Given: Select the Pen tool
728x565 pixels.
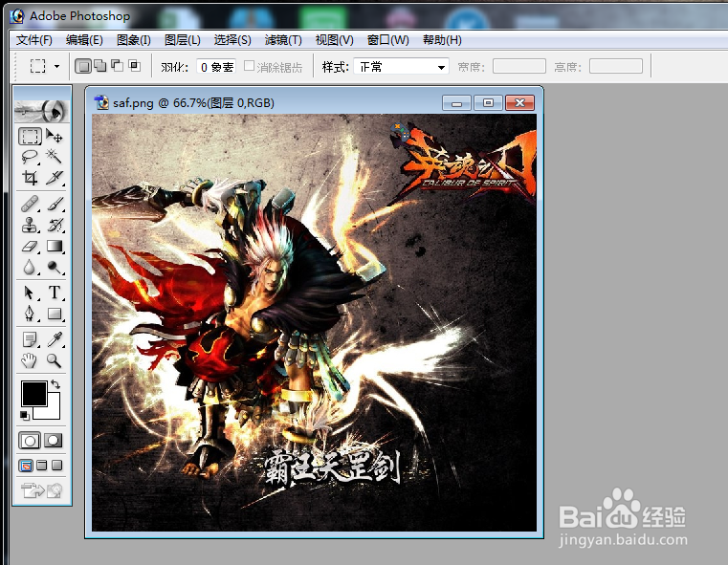Looking at the screenshot, I should point(31,314).
